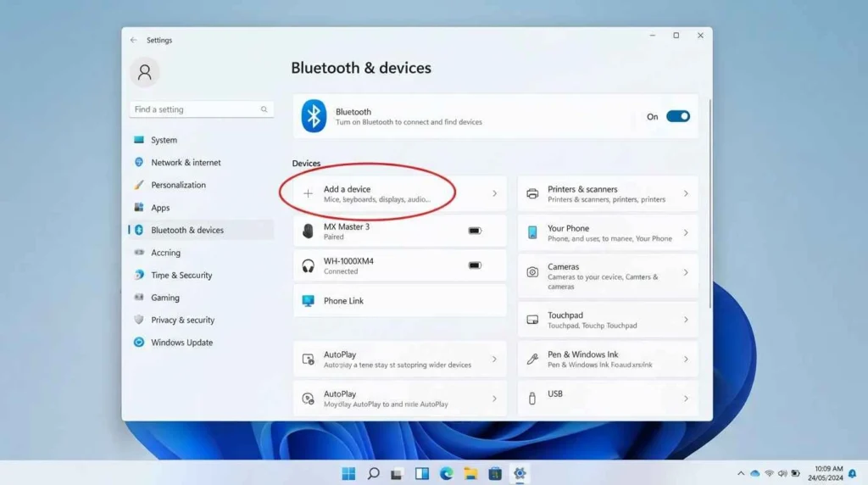Open AutoPlay with the nide AutoPlay description
This screenshot has height=485, width=868.
(x=400, y=399)
